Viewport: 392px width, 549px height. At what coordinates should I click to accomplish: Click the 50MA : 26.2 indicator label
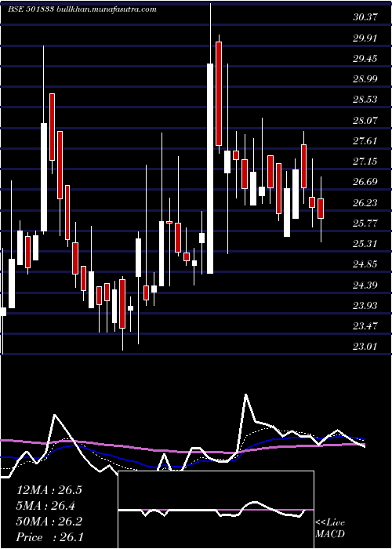49,522
